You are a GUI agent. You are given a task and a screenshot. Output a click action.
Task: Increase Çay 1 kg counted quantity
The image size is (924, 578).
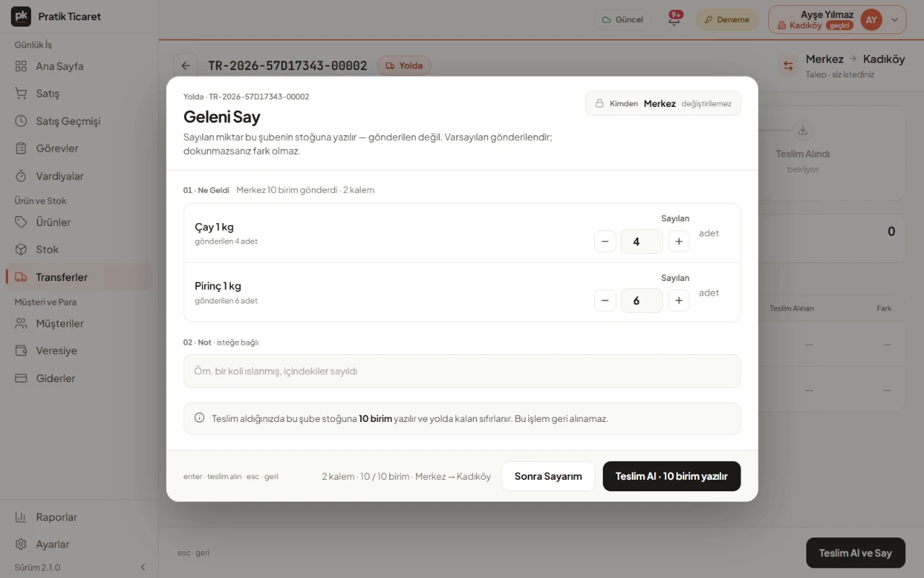(679, 241)
